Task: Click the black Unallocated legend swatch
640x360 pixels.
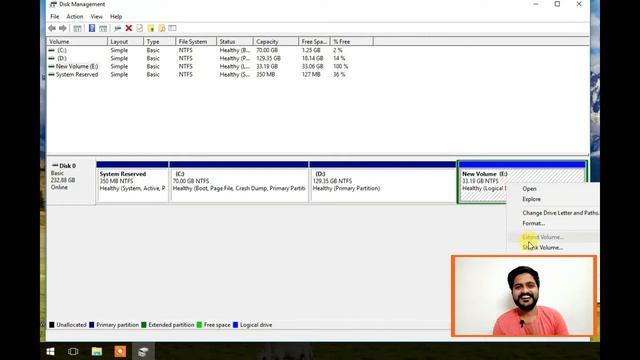Action: pos(52,325)
